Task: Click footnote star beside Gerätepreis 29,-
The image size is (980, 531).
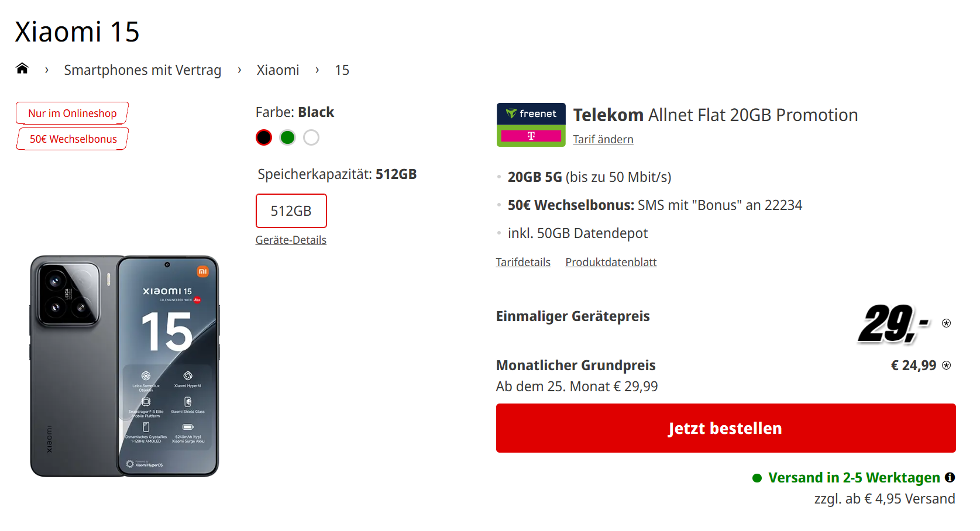Action: (x=946, y=323)
